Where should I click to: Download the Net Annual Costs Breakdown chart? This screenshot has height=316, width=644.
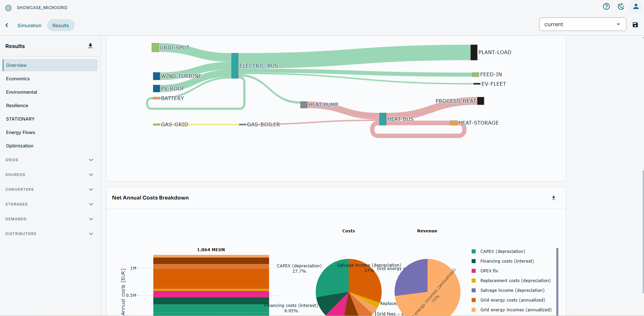(554, 198)
